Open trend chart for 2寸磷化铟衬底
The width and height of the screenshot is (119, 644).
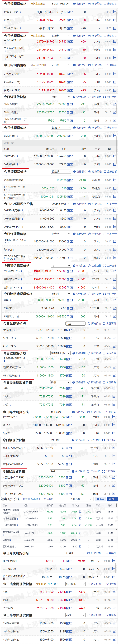tap(114, 623)
